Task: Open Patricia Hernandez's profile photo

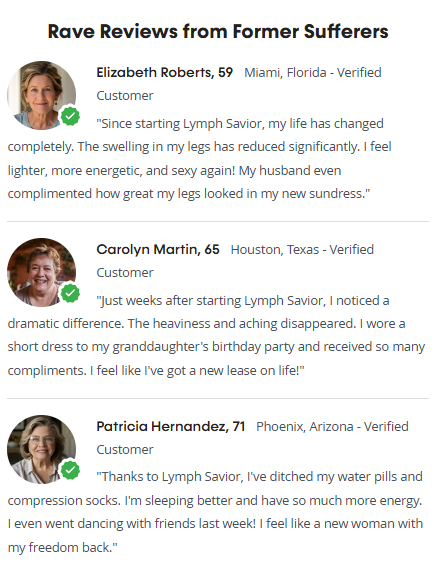Action: 41,449
